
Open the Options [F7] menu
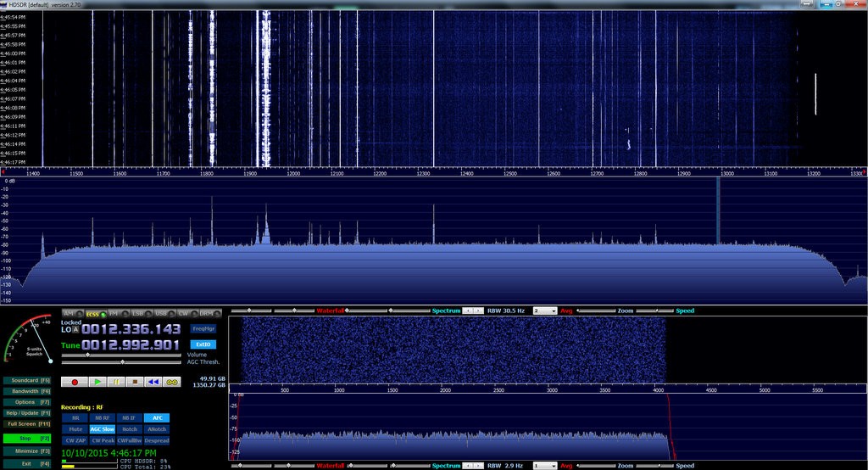(27, 402)
